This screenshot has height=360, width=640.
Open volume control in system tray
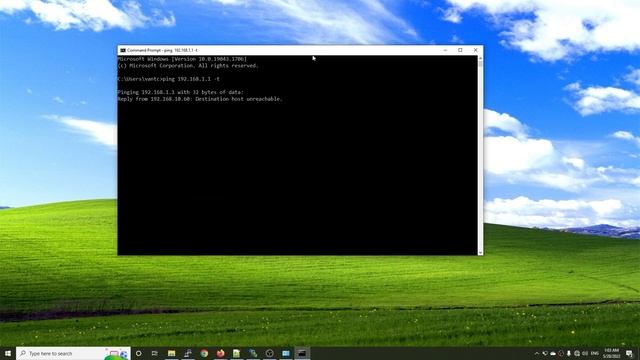click(x=585, y=353)
